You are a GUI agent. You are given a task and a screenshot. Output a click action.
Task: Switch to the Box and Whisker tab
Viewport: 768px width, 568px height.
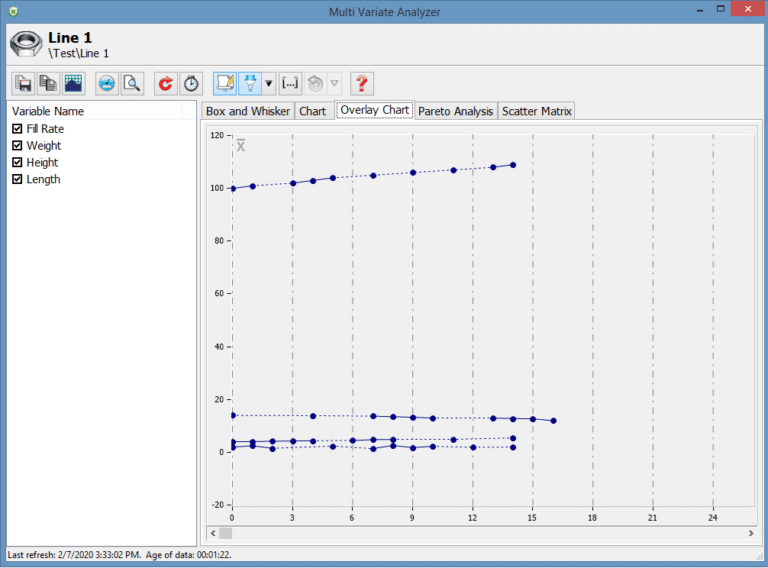click(248, 111)
